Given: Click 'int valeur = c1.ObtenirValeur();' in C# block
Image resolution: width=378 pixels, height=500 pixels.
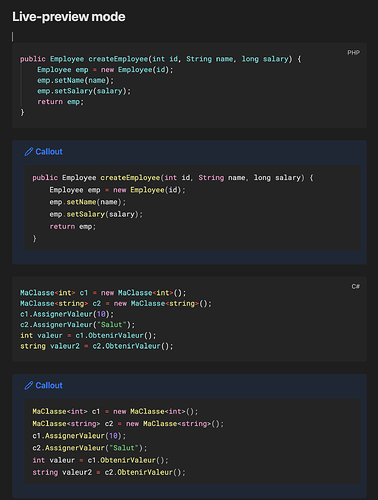Looking at the screenshot, I should pos(88,335).
